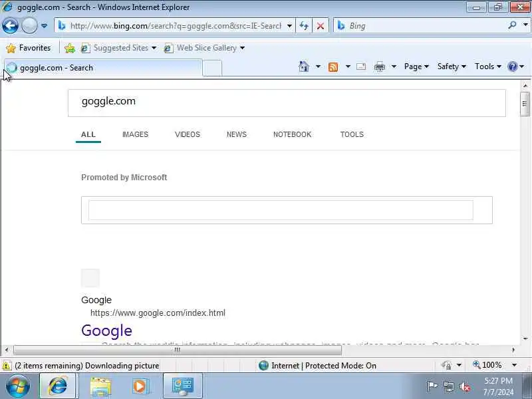Click the Action Center flag tray icon

tap(432, 386)
